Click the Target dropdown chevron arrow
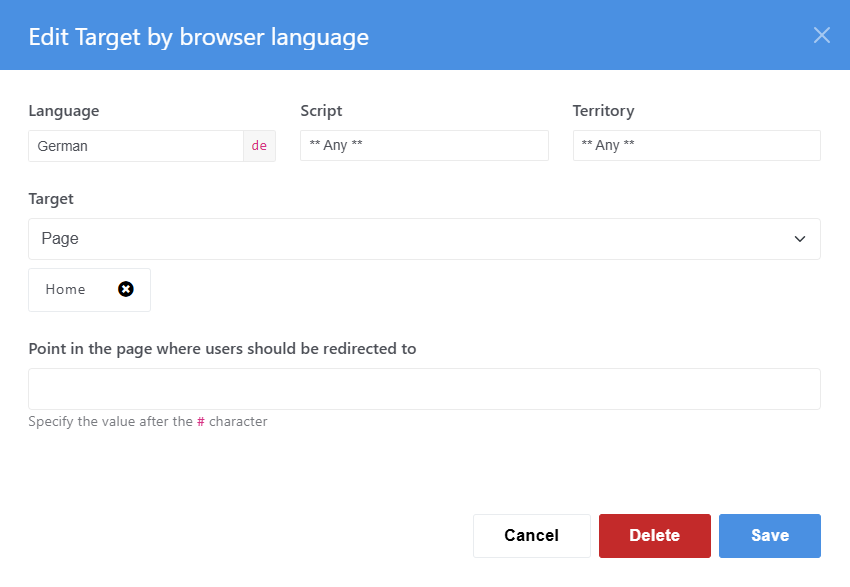The height and width of the screenshot is (587, 850). (x=800, y=239)
